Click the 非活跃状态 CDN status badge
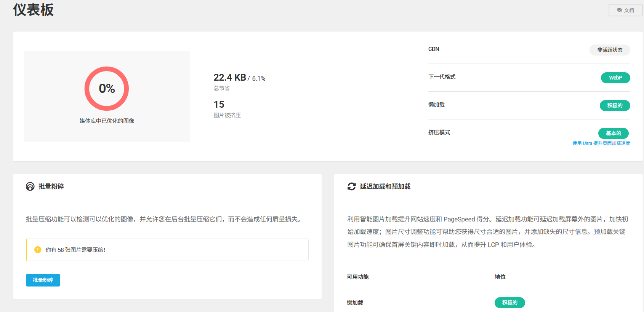 (609, 50)
